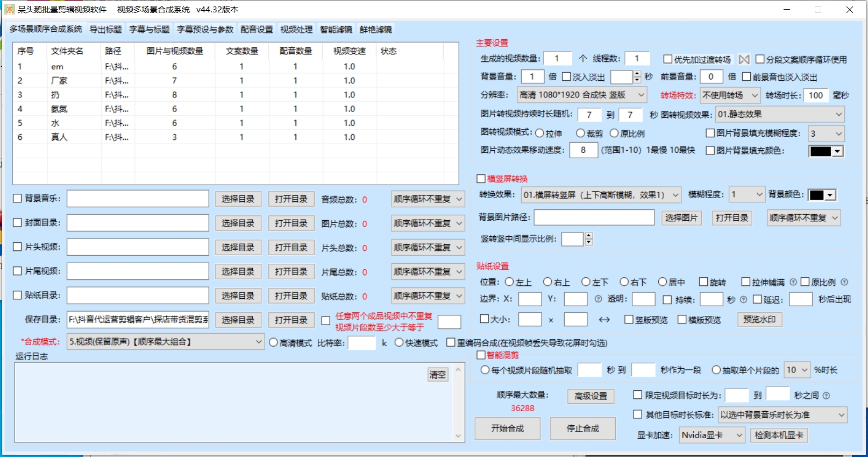Image resolution: width=868 pixels, height=457 pixels.
Task: Click the app logo icon in title bar
Action: pos(10,10)
